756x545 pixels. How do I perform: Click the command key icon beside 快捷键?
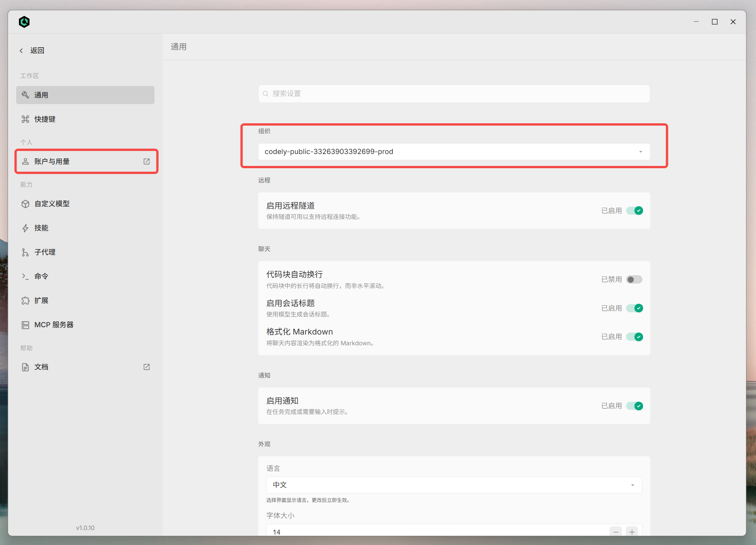click(25, 119)
